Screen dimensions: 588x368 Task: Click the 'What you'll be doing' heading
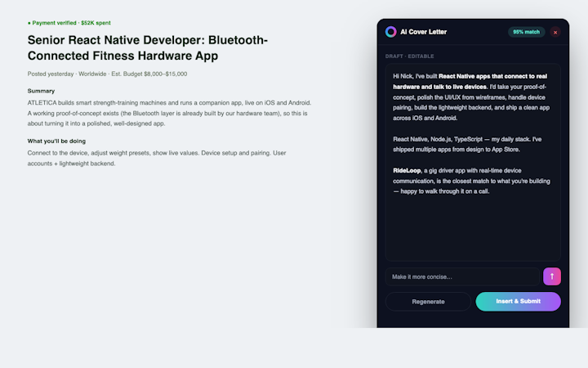click(x=56, y=141)
